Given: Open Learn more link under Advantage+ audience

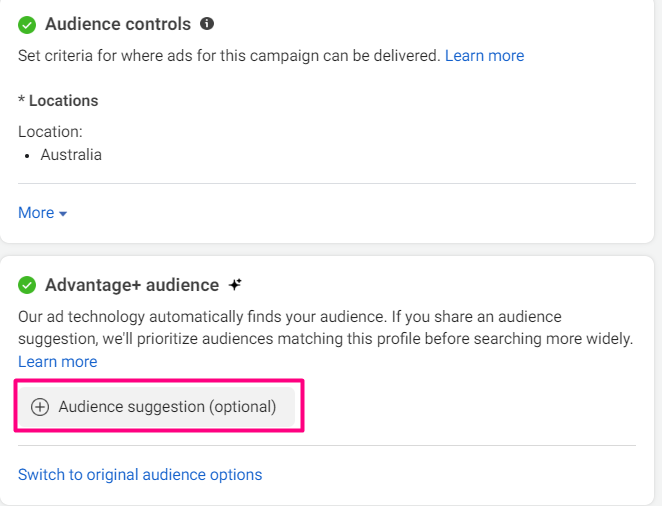Looking at the screenshot, I should [x=57, y=362].
